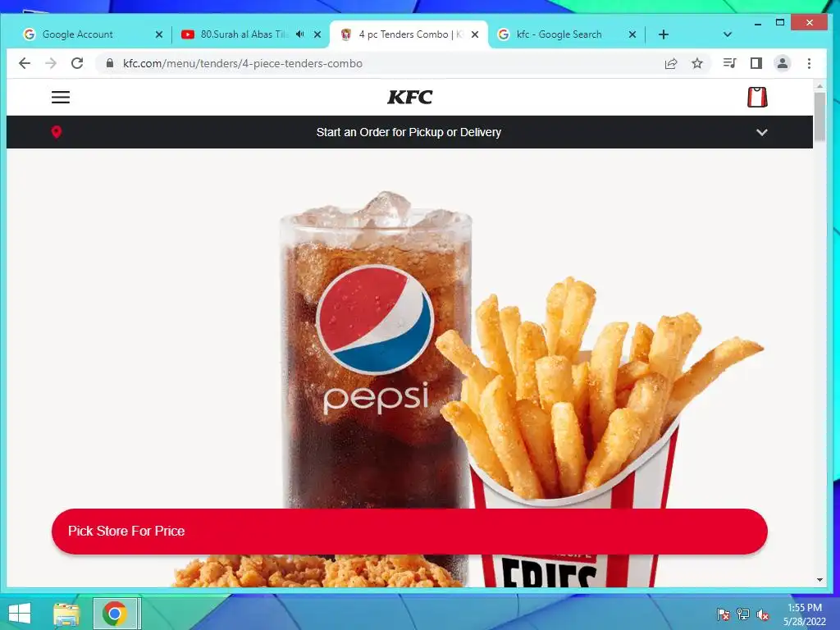
Task: Click the KFC logo
Action: point(410,97)
